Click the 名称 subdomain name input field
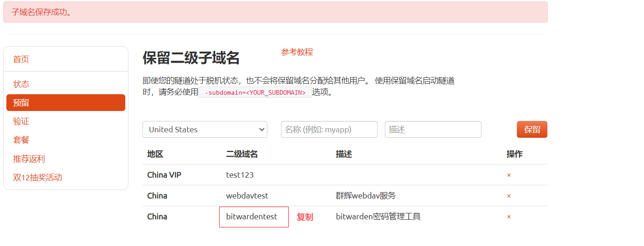644x246 pixels. (x=329, y=129)
